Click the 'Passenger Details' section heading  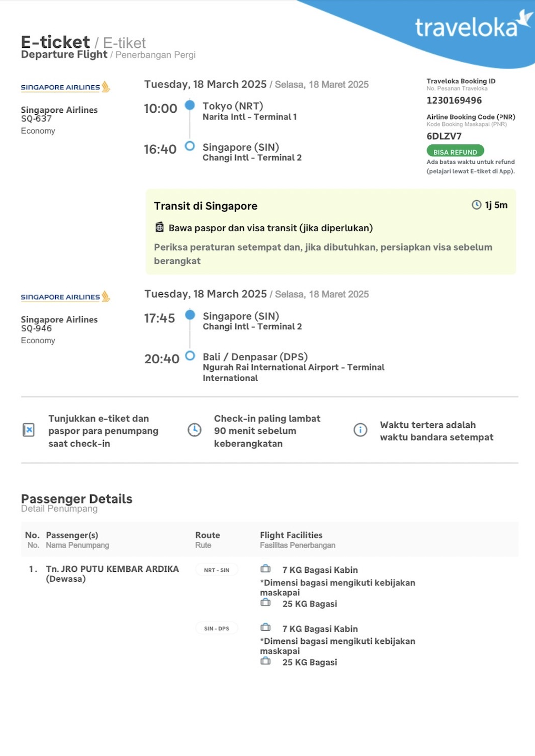[x=77, y=499]
